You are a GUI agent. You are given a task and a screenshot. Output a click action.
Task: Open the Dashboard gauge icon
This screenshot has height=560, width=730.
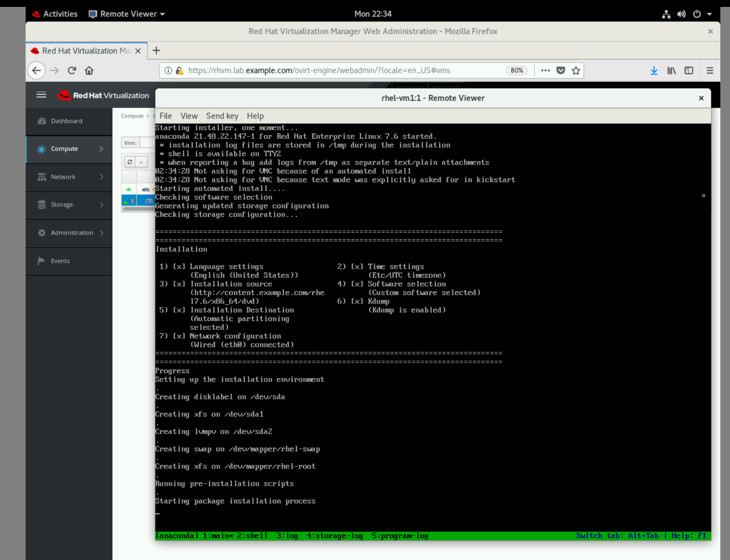pyautogui.click(x=42, y=121)
